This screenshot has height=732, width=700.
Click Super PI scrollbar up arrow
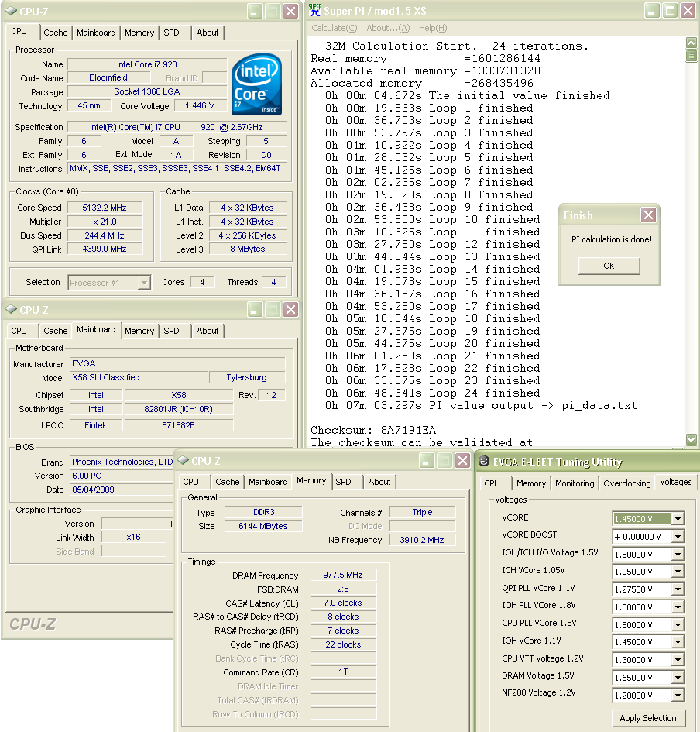point(691,43)
